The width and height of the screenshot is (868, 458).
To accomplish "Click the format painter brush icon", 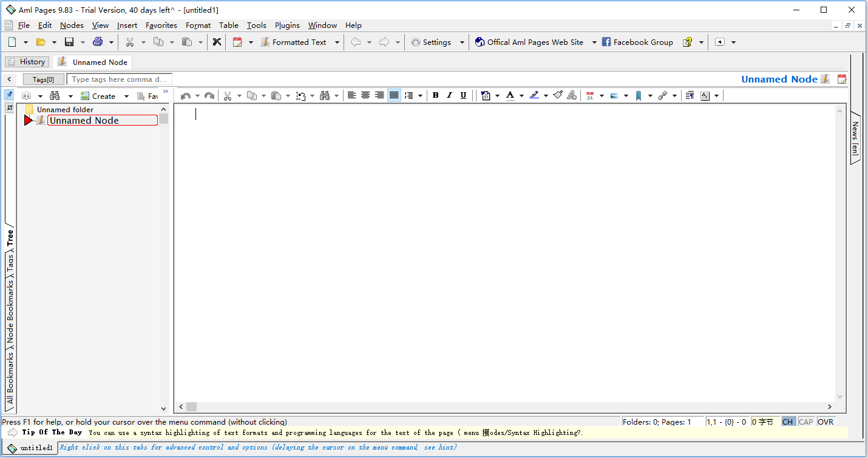I will point(558,95).
